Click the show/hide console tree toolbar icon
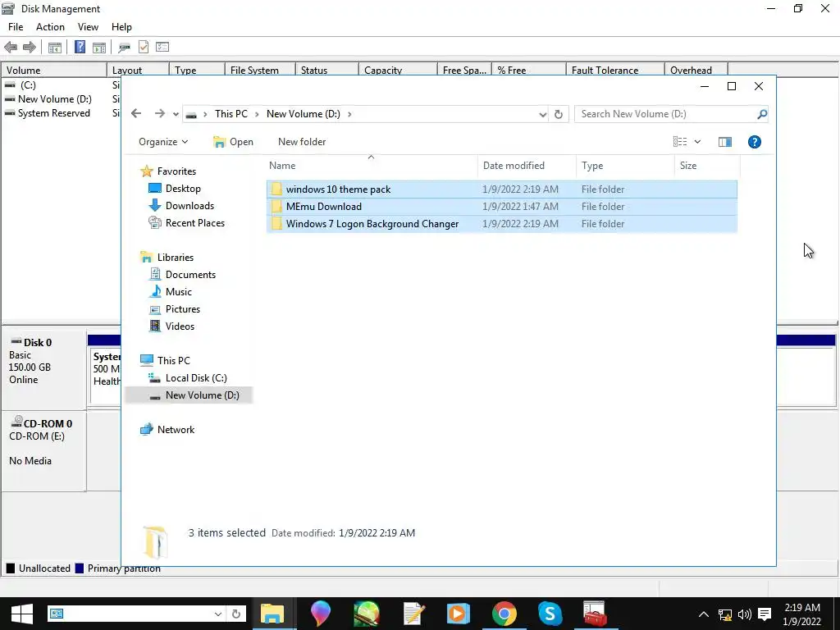 55,47
